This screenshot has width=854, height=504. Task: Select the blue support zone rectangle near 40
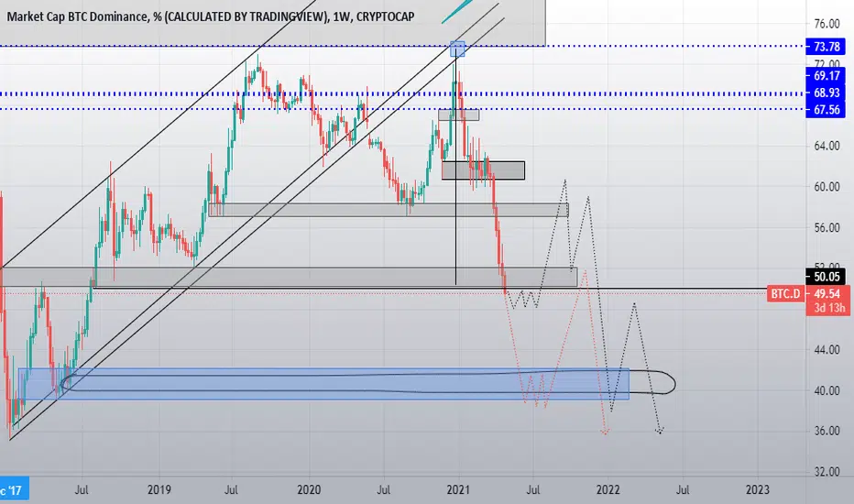[x=323, y=384]
